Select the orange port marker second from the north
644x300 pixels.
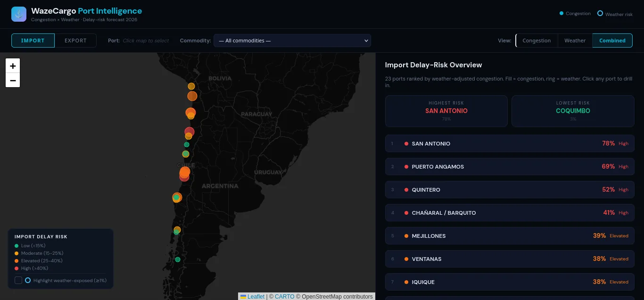pos(192,96)
